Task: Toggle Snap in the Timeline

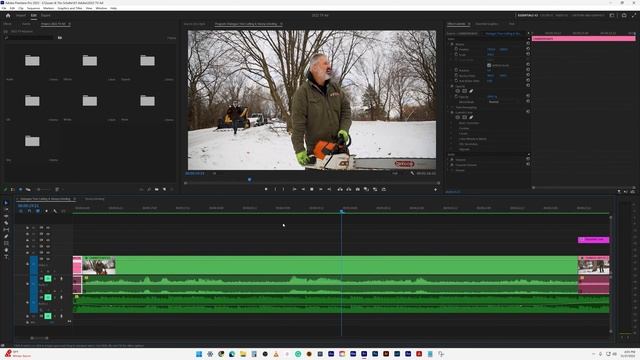Action: (x=29, y=211)
